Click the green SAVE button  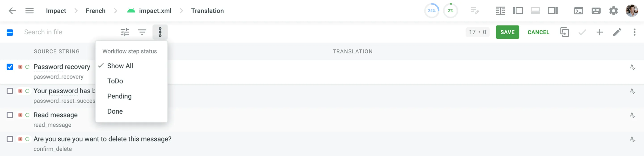click(507, 32)
